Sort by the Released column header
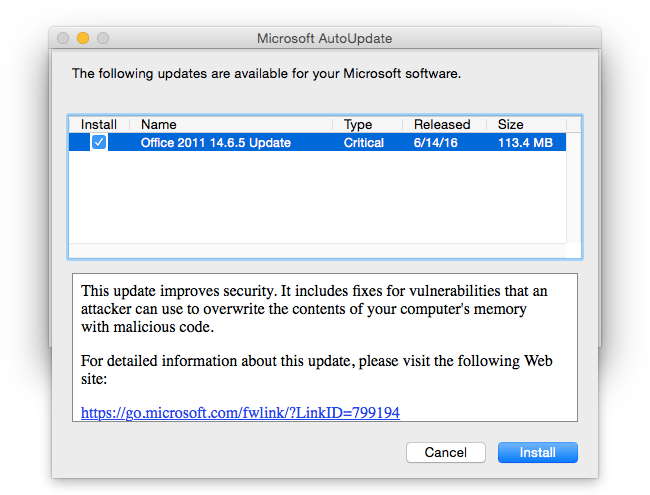 (x=444, y=124)
